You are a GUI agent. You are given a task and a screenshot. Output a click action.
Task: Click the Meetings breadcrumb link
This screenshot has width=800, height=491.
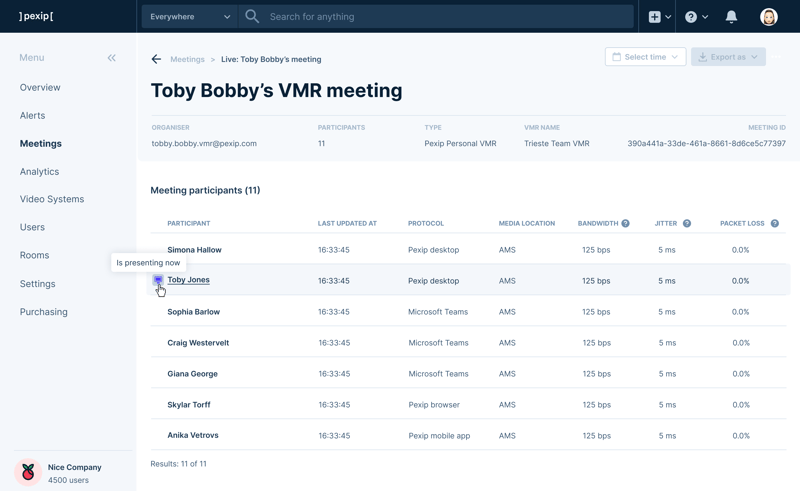coord(187,59)
